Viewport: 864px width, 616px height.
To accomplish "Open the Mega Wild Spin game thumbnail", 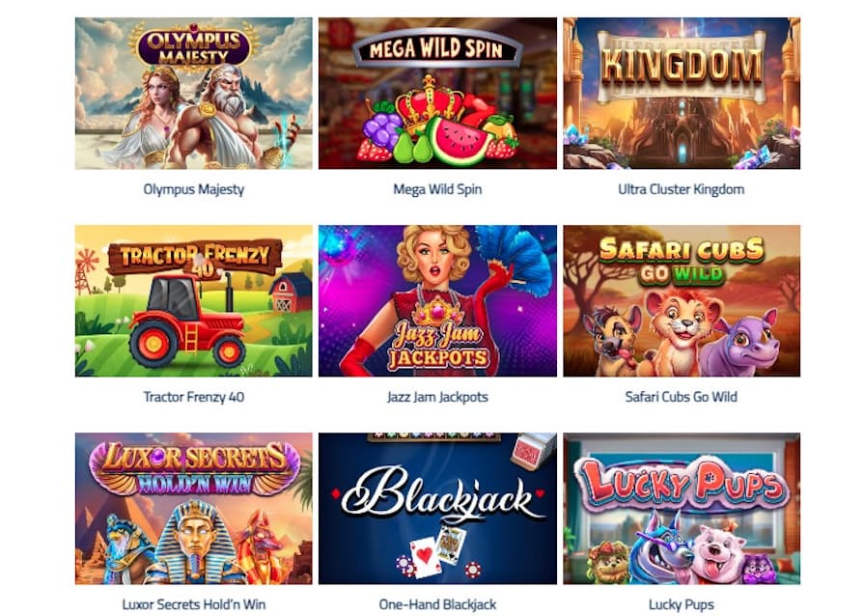I will click(437, 93).
